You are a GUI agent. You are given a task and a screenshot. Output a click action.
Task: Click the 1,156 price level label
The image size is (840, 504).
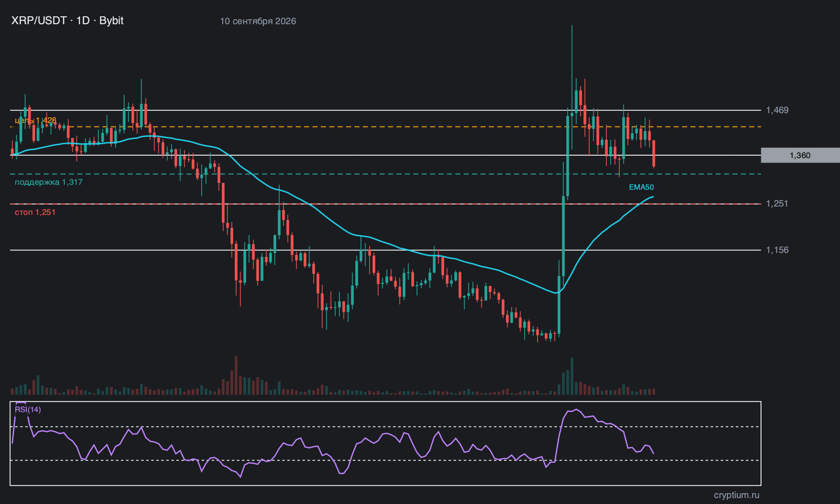pyautogui.click(x=777, y=250)
